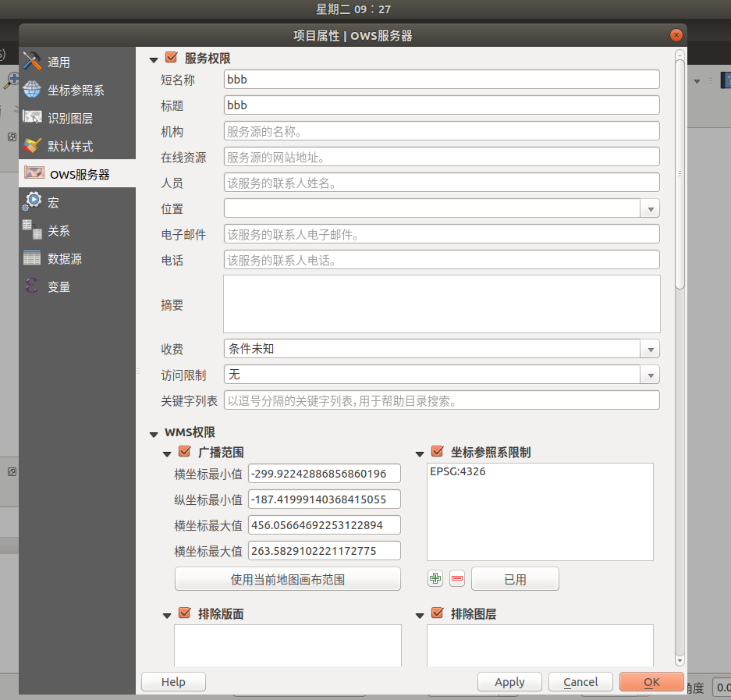The height and width of the screenshot is (700, 731).
Task: Select the 默认样式 paintbrush icon
Action: [x=32, y=146]
